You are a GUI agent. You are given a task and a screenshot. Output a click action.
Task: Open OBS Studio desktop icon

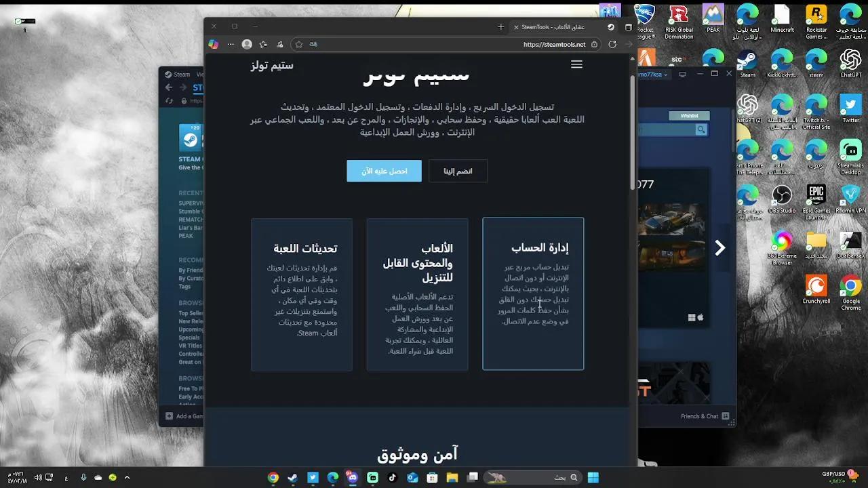tap(782, 199)
